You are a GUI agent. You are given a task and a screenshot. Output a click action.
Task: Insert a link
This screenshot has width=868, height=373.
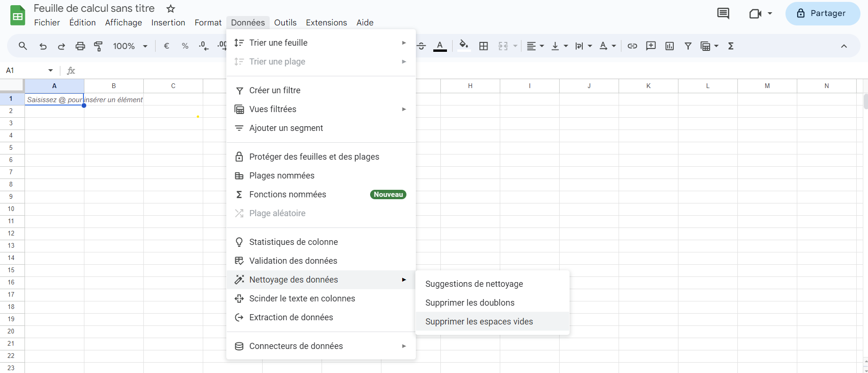point(632,46)
